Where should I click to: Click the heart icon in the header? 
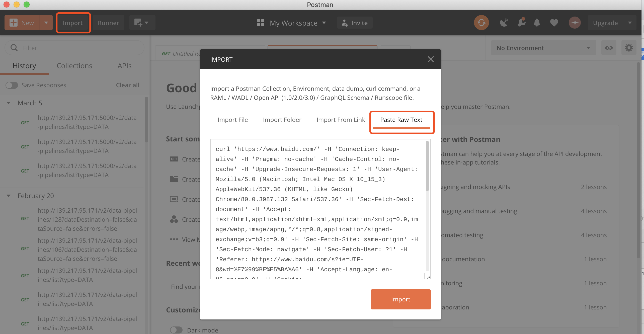554,23
